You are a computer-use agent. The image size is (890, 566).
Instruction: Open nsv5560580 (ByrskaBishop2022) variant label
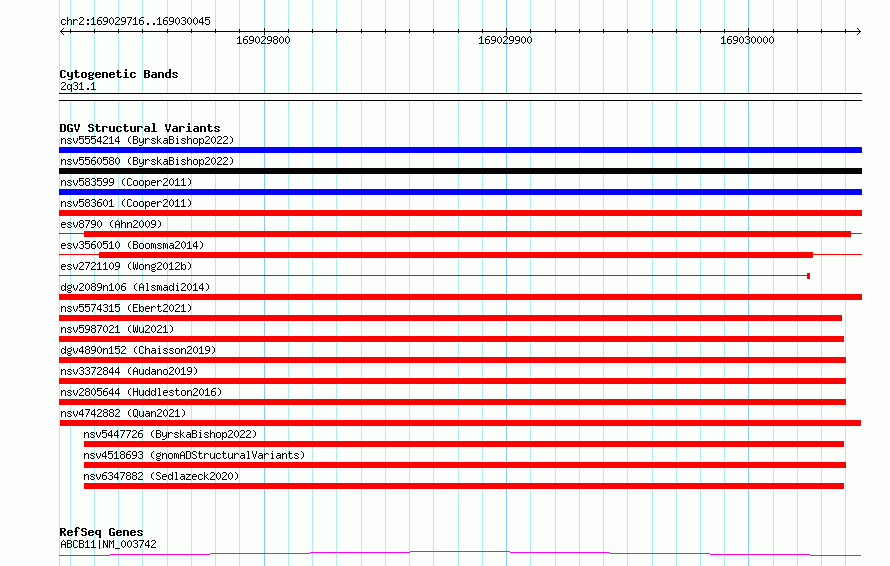pyautogui.click(x=147, y=161)
